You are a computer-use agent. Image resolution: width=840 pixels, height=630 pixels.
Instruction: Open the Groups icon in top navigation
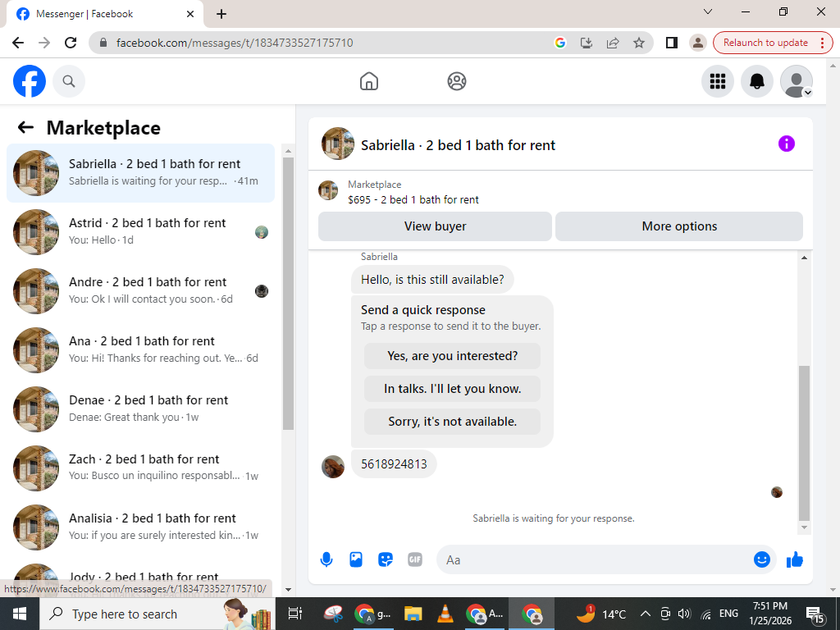(x=456, y=81)
